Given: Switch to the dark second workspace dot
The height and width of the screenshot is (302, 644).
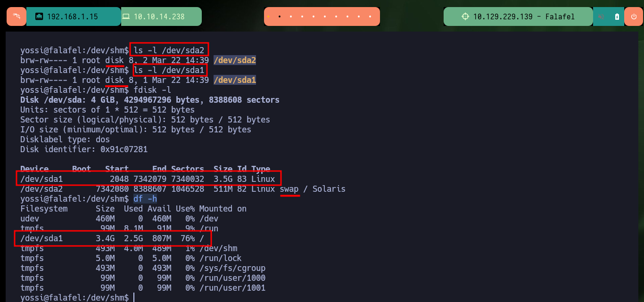Looking at the screenshot, I should pos(280,16).
